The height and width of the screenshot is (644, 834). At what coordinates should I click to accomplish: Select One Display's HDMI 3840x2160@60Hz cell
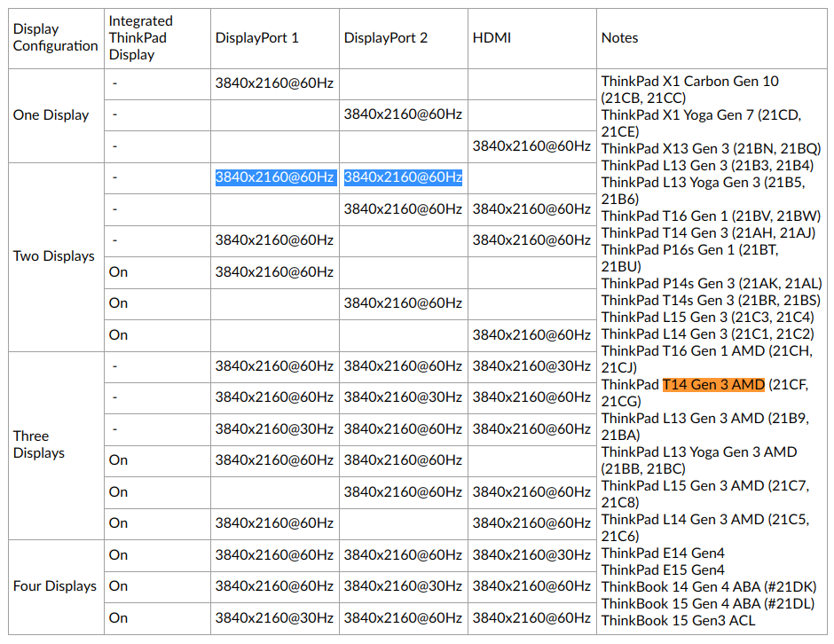[x=531, y=146]
